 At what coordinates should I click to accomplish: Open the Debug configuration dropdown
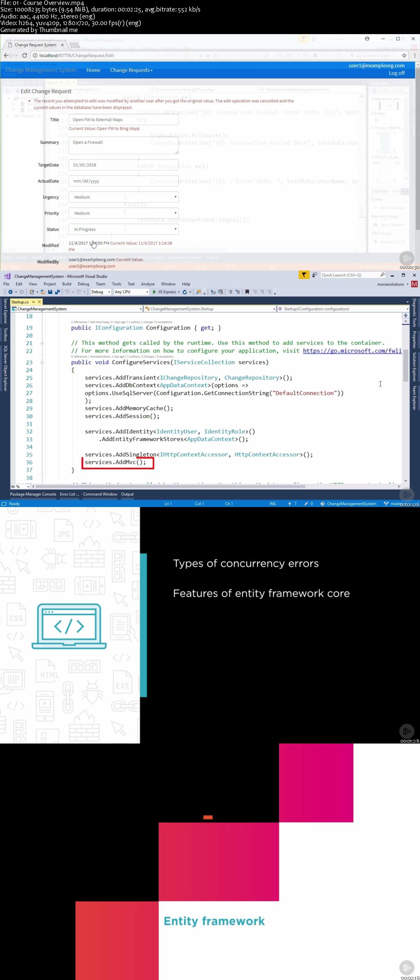click(x=100, y=292)
